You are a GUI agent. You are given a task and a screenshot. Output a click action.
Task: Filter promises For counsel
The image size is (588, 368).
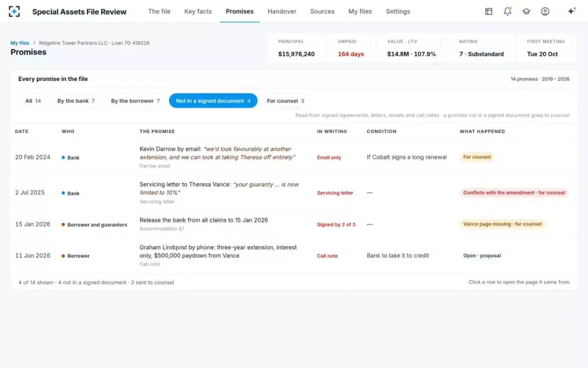click(x=285, y=101)
